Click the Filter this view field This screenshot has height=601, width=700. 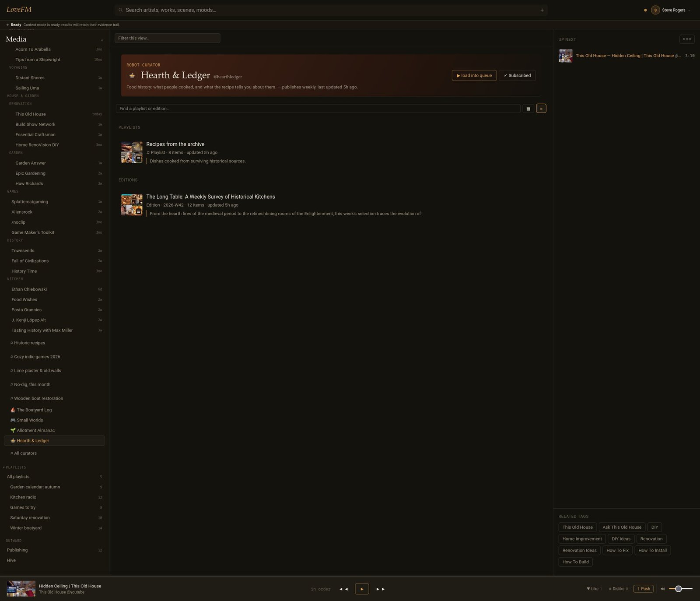click(x=167, y=38)
